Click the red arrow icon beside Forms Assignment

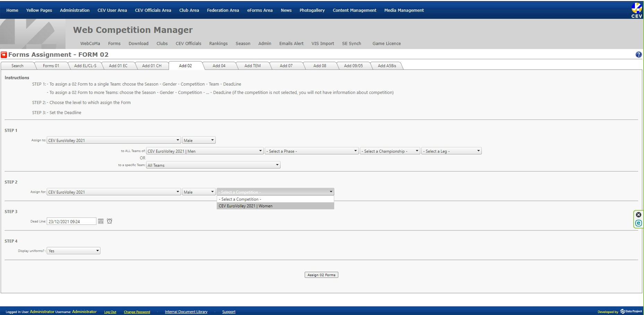click(x=4, y=55)
